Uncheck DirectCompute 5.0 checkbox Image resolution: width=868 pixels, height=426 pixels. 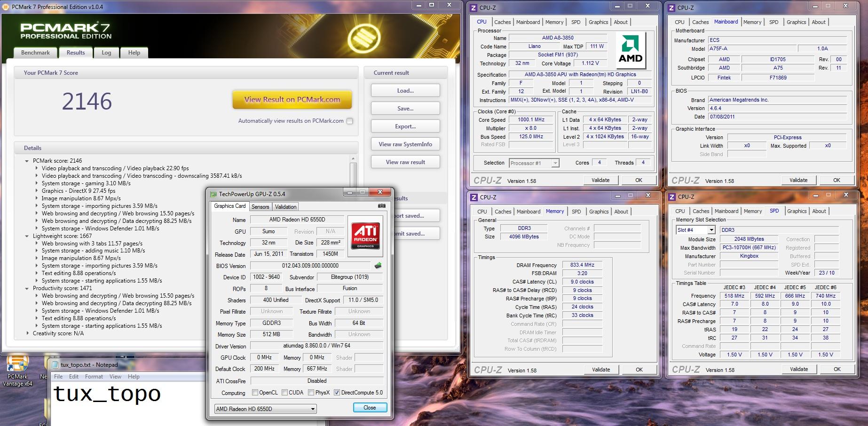coord(337,393)
